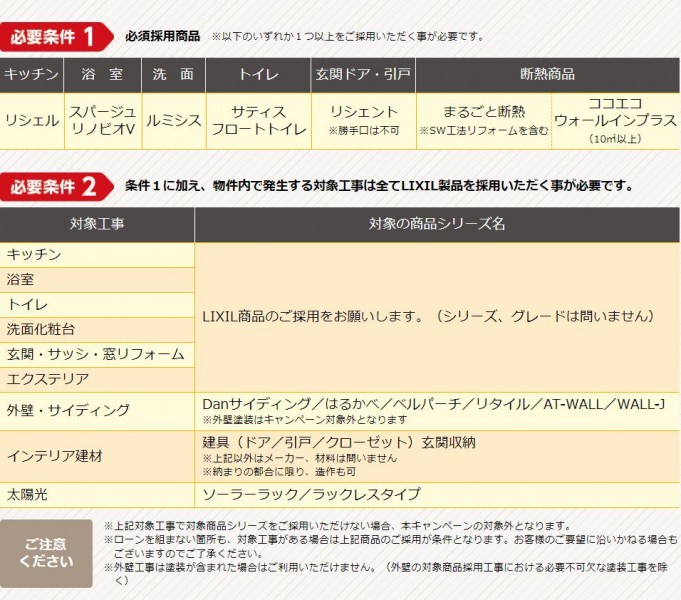Select the ココエコ ウォールインプラス text
This screenshot has width=681, height=600.
[615, 112]
